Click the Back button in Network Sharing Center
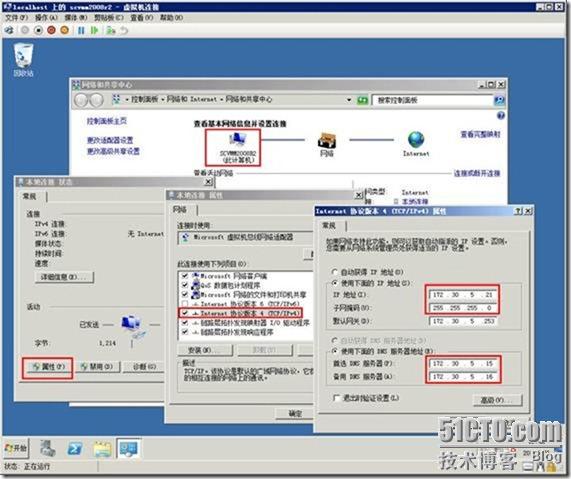The width and height of the screenshot is (571, 479). [81, 100]
